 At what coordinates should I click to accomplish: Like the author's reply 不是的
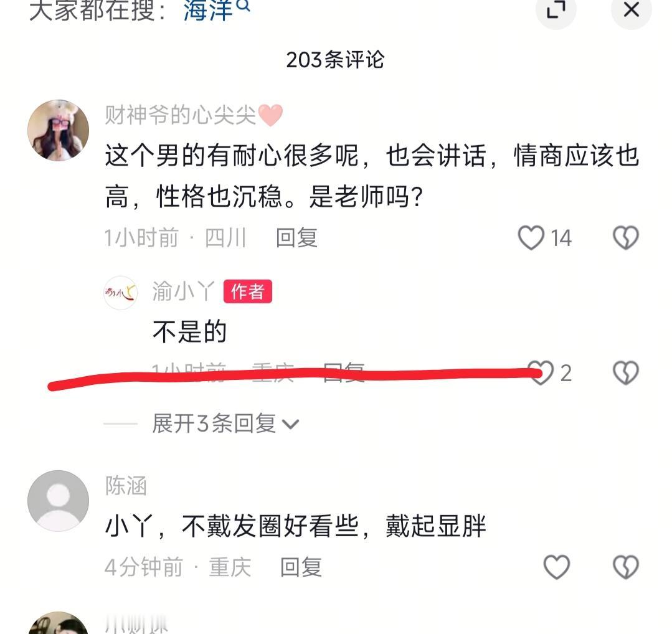(x=541, y=372)
